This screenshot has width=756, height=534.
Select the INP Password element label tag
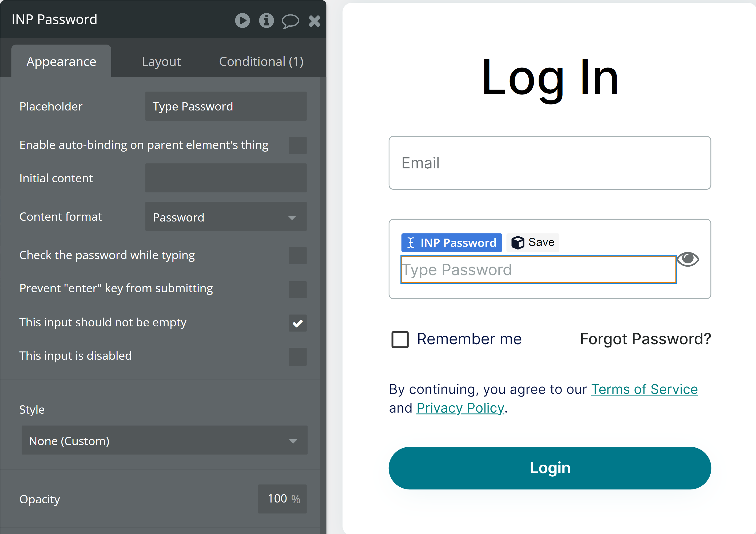click(451, 243)
